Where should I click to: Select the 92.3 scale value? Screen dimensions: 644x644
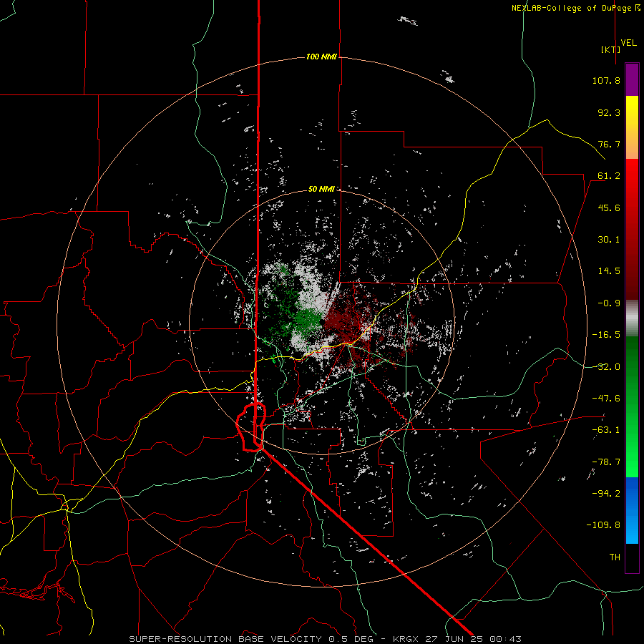609,112
